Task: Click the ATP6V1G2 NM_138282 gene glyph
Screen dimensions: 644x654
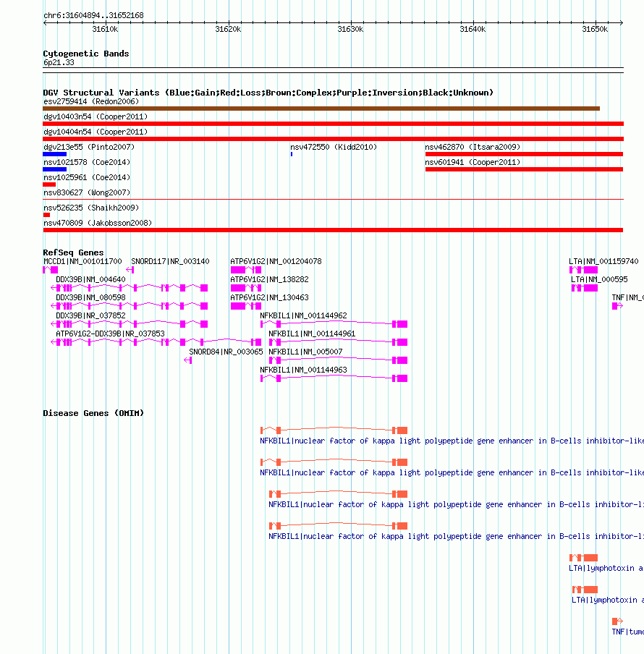Action: click(x=246, y=288)
